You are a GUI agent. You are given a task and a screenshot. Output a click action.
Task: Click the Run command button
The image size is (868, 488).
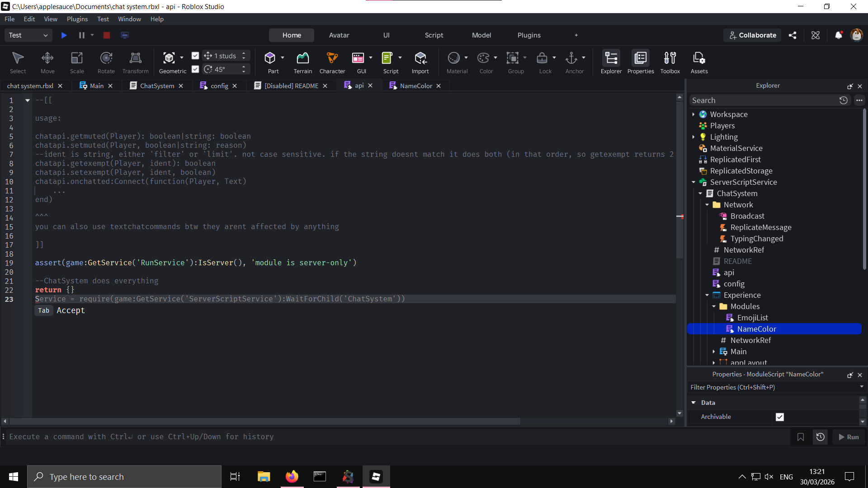[x=849, y=437]
